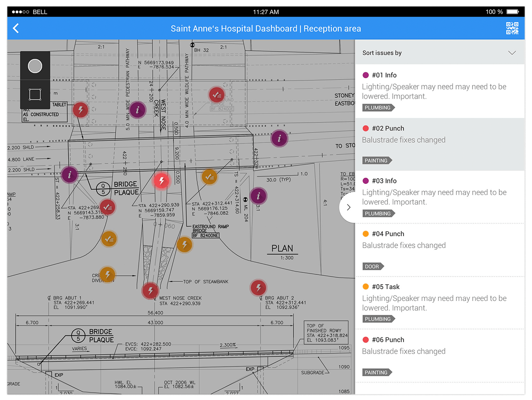The width and height of the screenshot is (532, 400).
Task: Tap red checklist pin at STA 422+269
Action: coord(107,207)
